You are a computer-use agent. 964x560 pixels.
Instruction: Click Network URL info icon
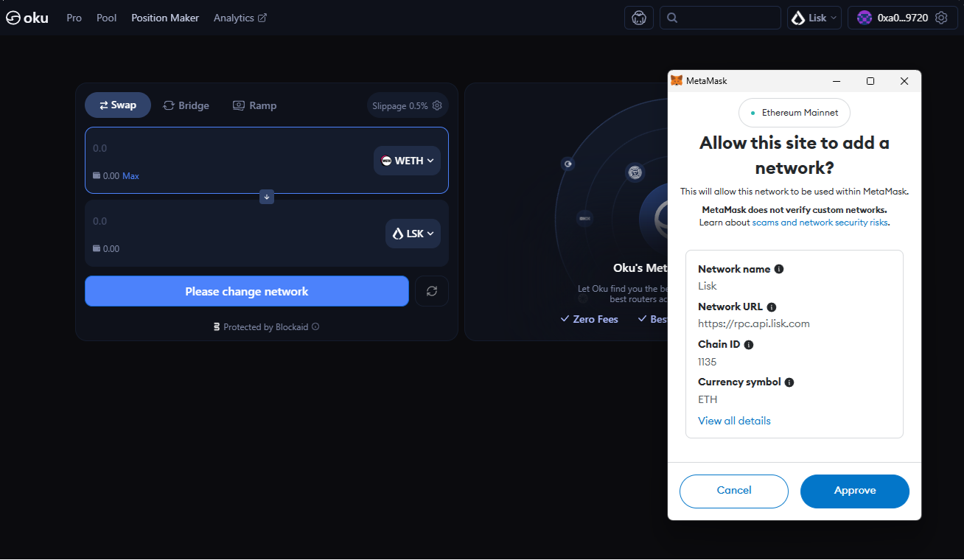click(x=772, y=307)
